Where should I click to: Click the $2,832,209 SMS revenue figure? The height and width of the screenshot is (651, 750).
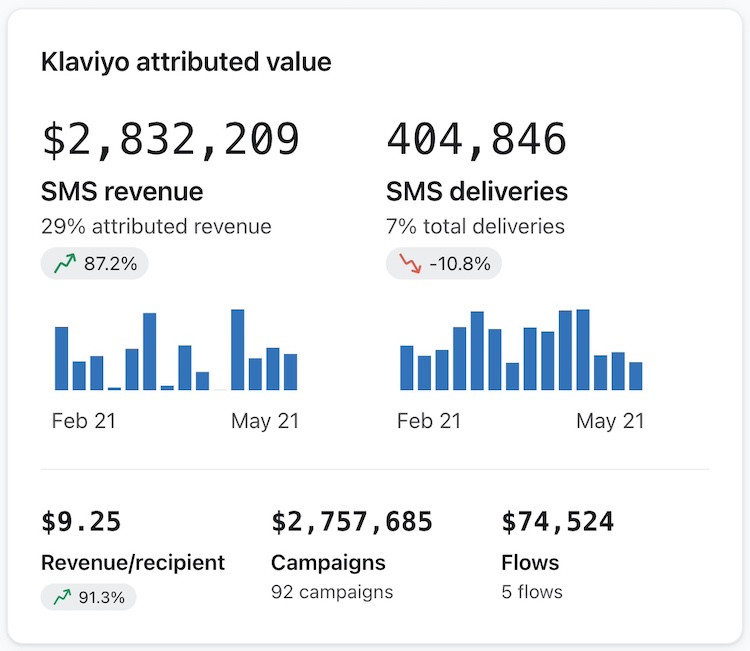click(x=170, y=139)
